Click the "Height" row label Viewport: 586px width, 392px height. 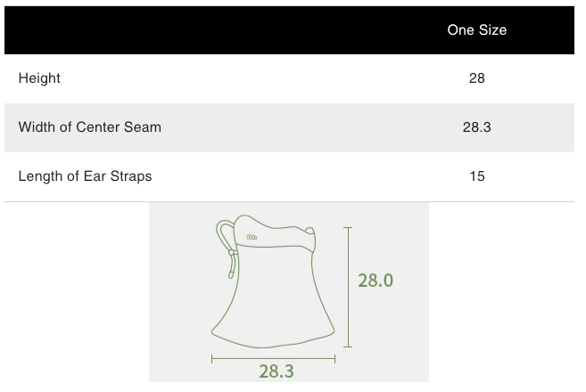coord(39,78)
